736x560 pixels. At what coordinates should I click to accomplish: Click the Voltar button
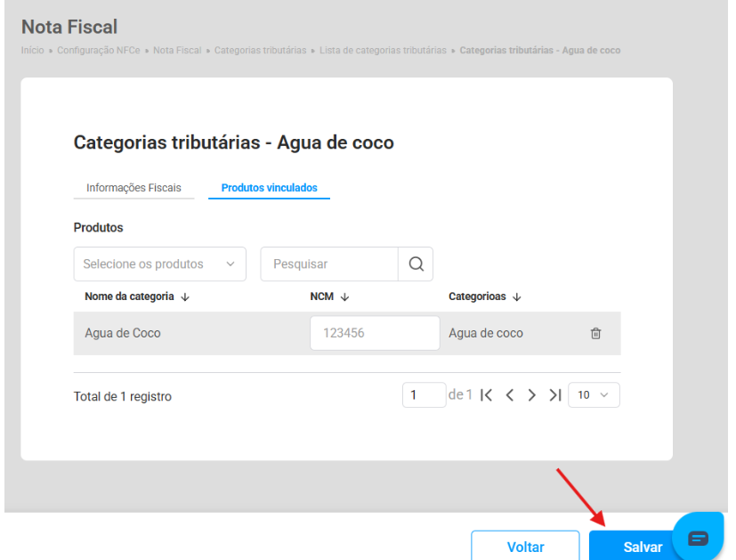click(525, 547)
